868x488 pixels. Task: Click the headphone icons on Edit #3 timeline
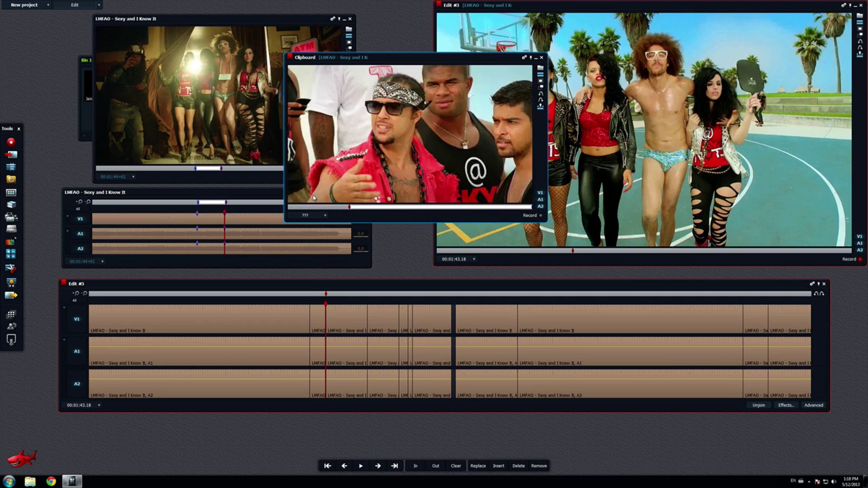819,294
